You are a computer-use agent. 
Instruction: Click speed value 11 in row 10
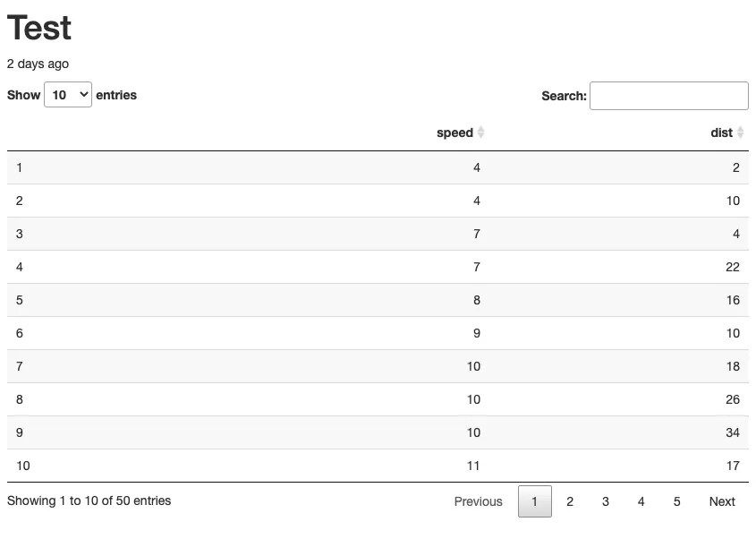tap(472, 466)
